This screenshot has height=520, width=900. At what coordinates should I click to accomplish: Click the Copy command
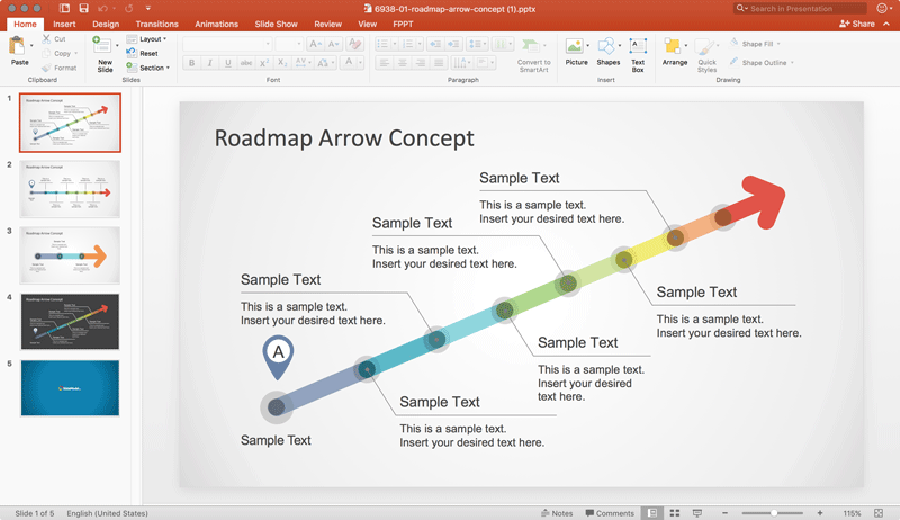pyautogui.click(x=59, y=53)
